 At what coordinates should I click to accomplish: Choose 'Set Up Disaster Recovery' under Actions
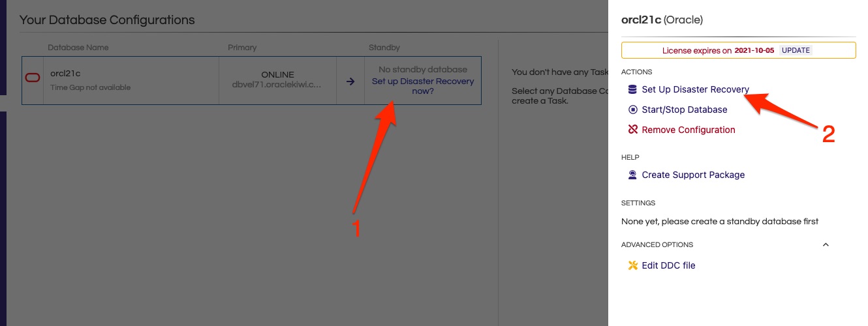point(695,89)
